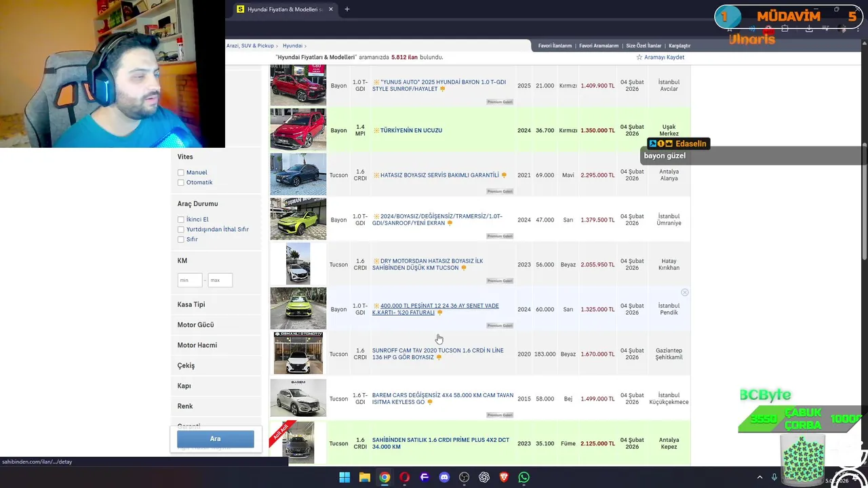Open Size Özel İlanlar menu item
The height and width of the screenshot is (488, 868).
tap(644, 45)
